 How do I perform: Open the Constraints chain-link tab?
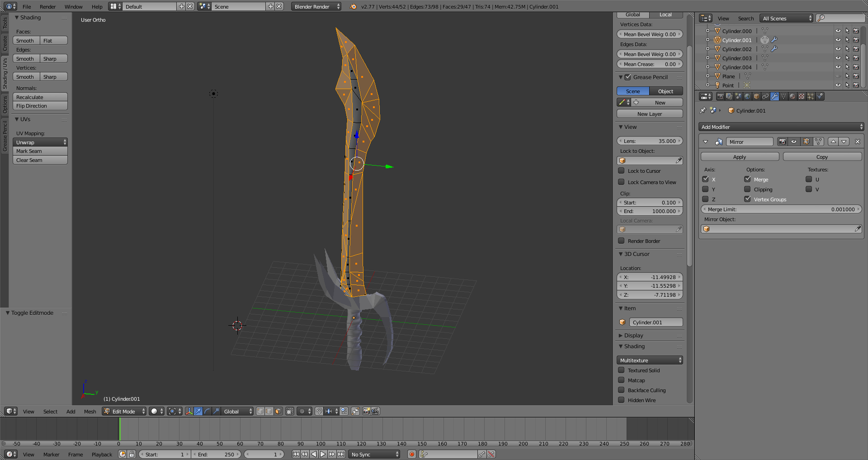coord(765,96)
